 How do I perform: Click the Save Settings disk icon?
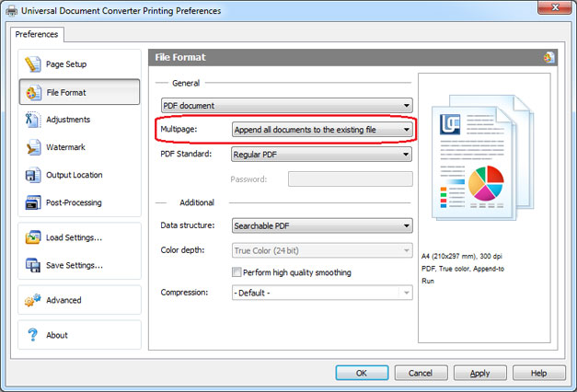pos(33,265)
